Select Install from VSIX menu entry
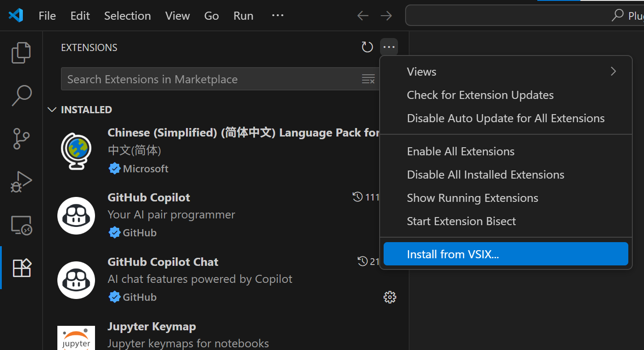The image size is (644, 350). (506, 254)
